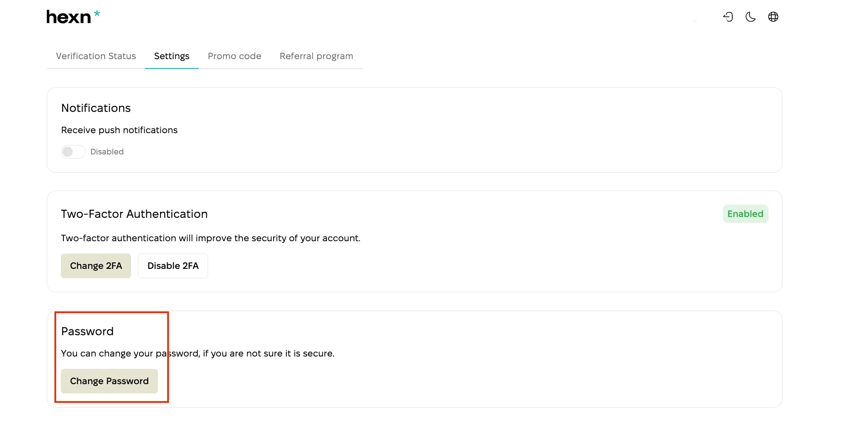Click the Disabled label beside the switch
The width and height of the screenshot is (868, 422).
[x=107, y=152]
